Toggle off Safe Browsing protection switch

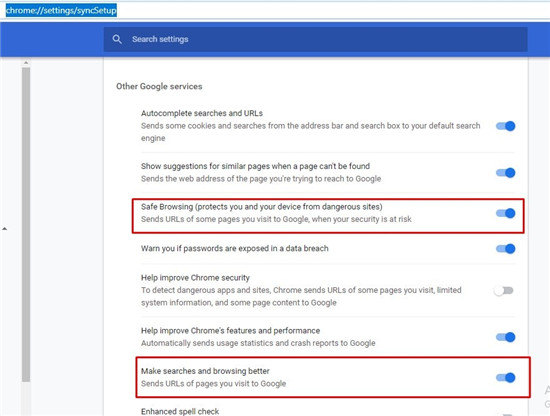(505, 213)
